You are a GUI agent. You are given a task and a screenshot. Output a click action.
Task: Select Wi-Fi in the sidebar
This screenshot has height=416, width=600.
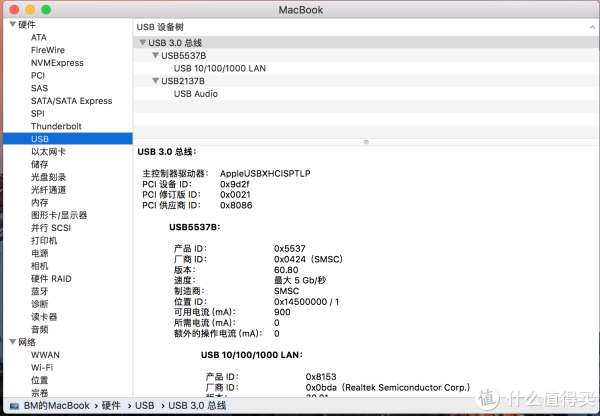[42, 367]
